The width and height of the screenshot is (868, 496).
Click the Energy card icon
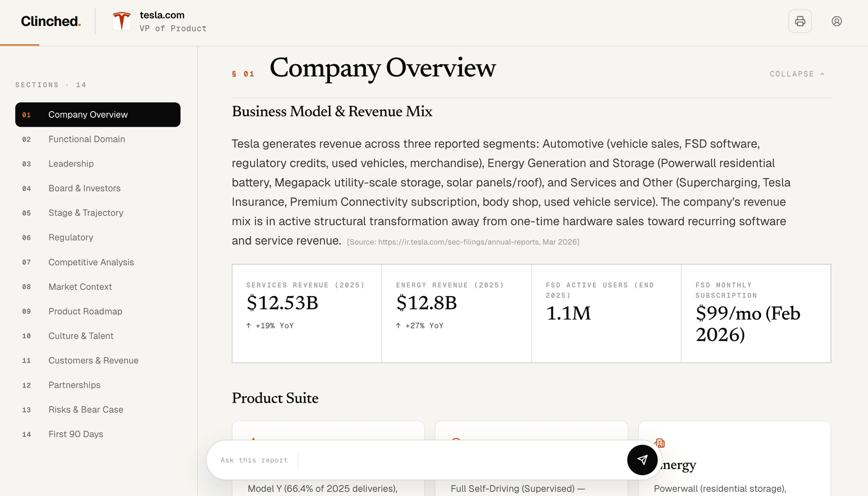pyautogui.click(x=660, y=443)
